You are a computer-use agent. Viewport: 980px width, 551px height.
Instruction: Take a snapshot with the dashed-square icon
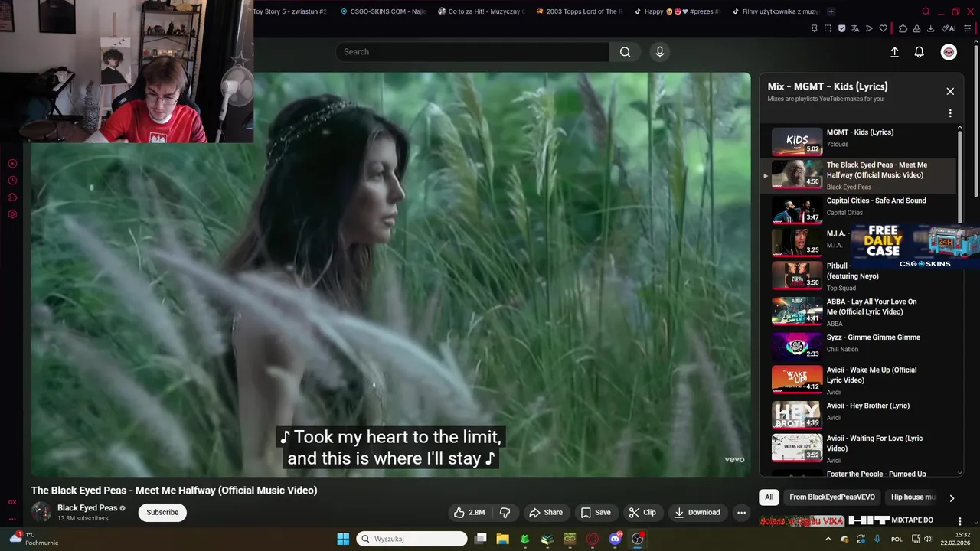tap(828, 28)
